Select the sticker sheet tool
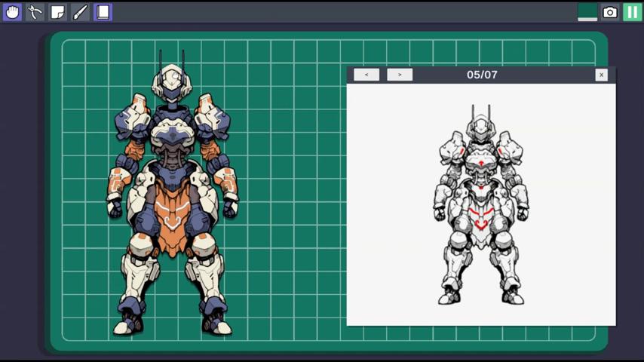The image size is (644, 362). pyautogui.click(x=57, y=12)
